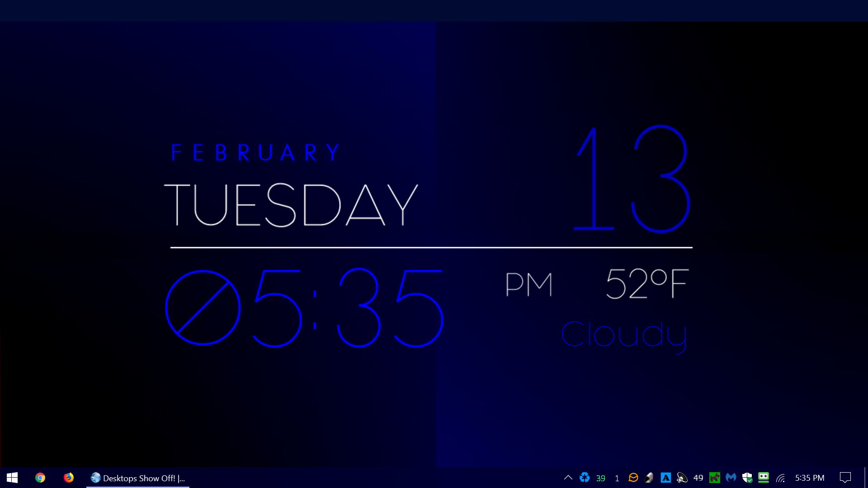Open the Malwarebytes tray icon

(731, 478)
